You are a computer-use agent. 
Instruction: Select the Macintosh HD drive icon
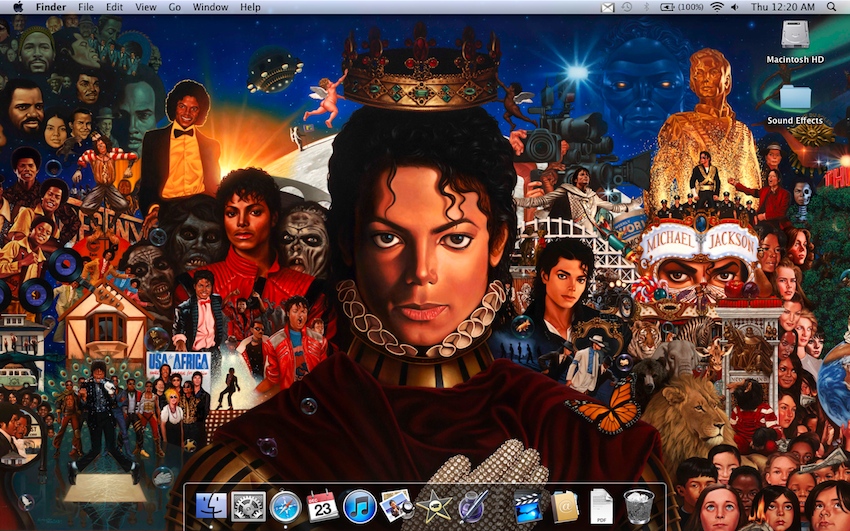(795, 35)
